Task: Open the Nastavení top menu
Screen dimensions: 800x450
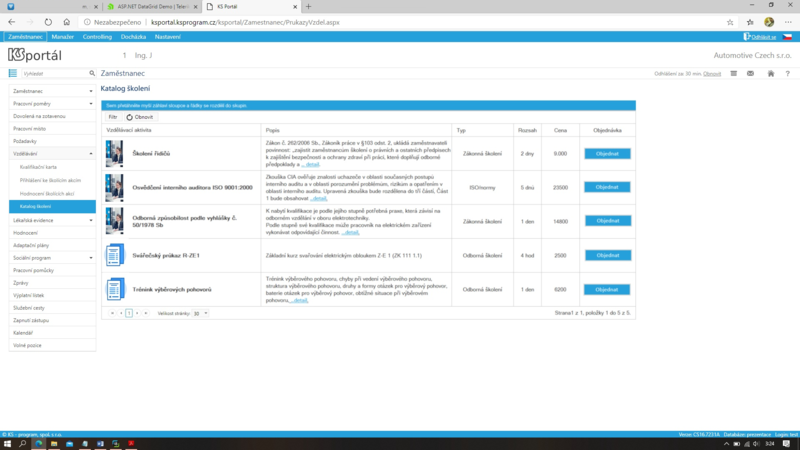Action: 167,37
